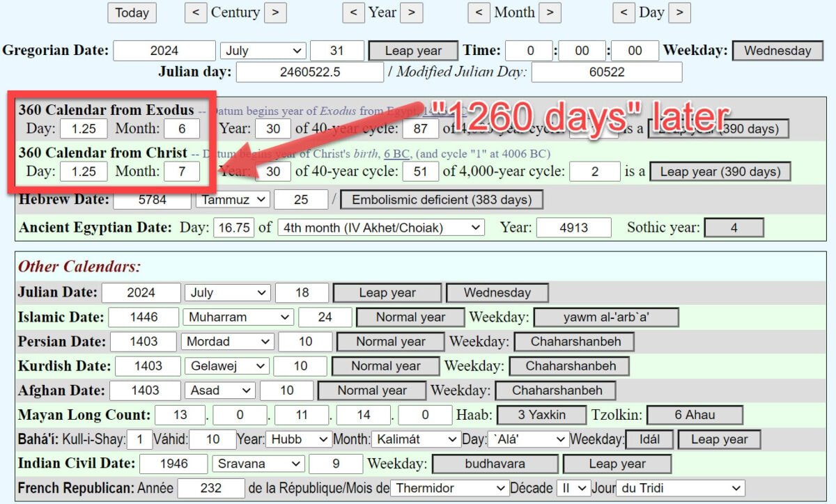The image size is (836, 504).
Task: Open the Ancient Egyptian month dropdown
Action: click(380, 228)
